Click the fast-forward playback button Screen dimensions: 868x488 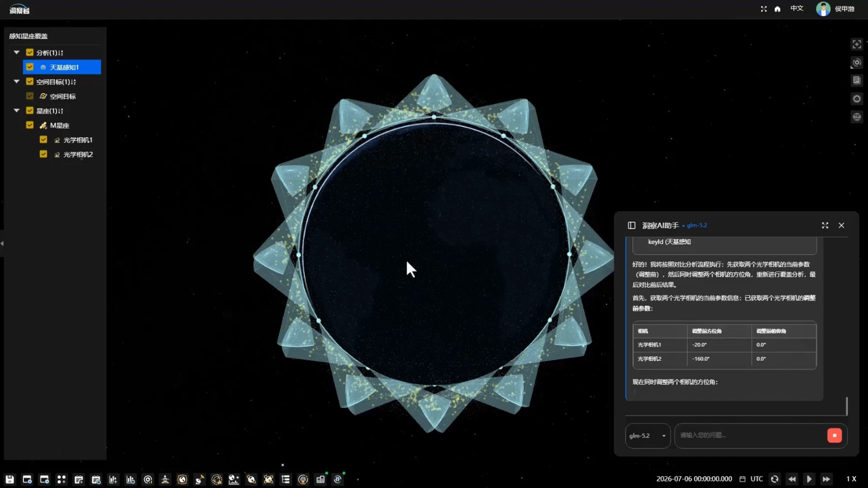point(826,479)
